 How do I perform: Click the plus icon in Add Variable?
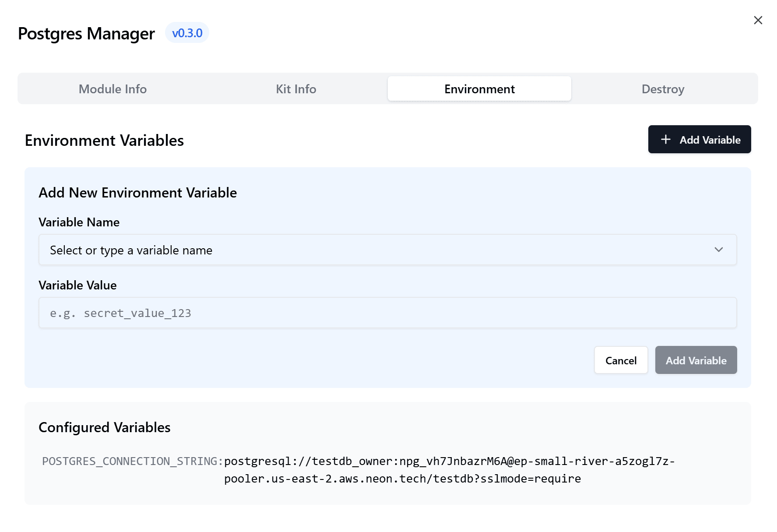click(x=665, y=139)
